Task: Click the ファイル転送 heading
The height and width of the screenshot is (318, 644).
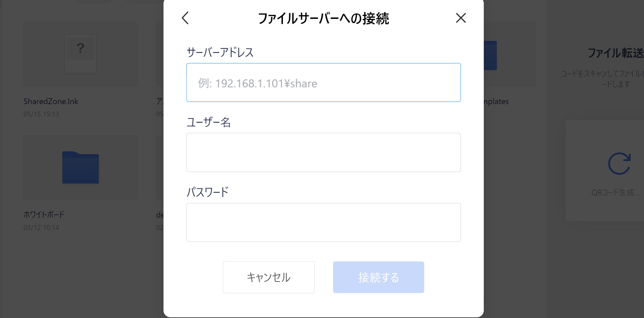Action: tap(615, 53)
